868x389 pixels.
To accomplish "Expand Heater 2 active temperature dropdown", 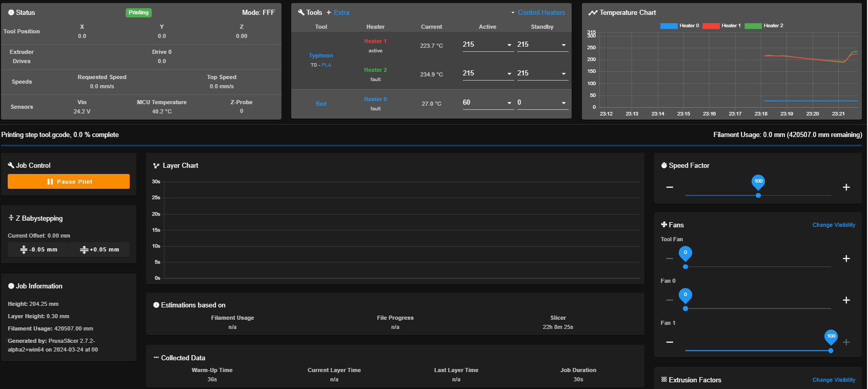I will tap(510, 74).
